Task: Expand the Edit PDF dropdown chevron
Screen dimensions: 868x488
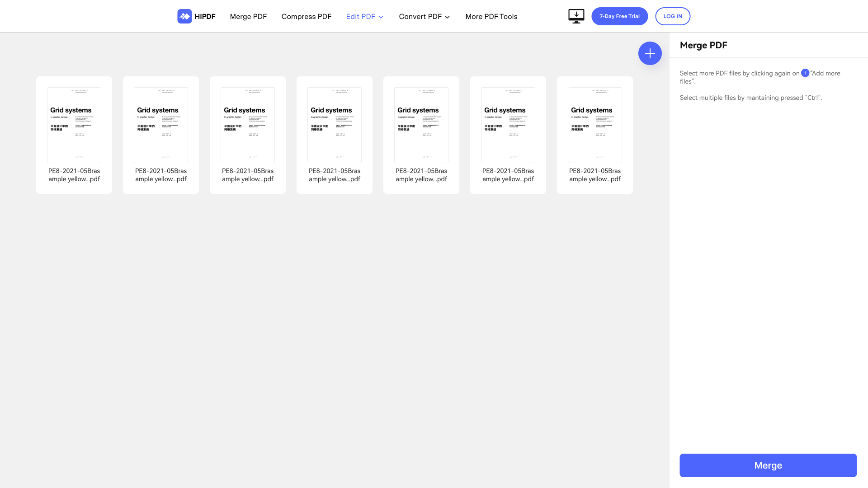Action: click(381, 17)
